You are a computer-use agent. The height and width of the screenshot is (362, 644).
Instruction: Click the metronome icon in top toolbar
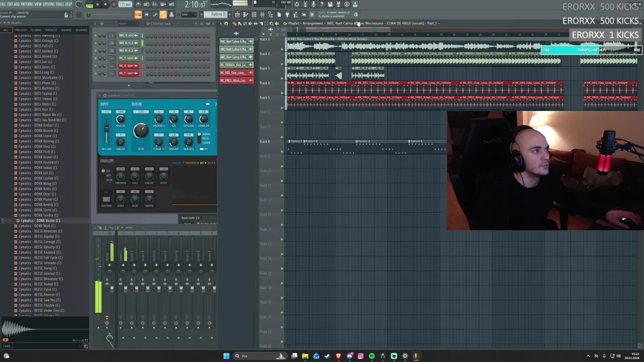point(138,4)
